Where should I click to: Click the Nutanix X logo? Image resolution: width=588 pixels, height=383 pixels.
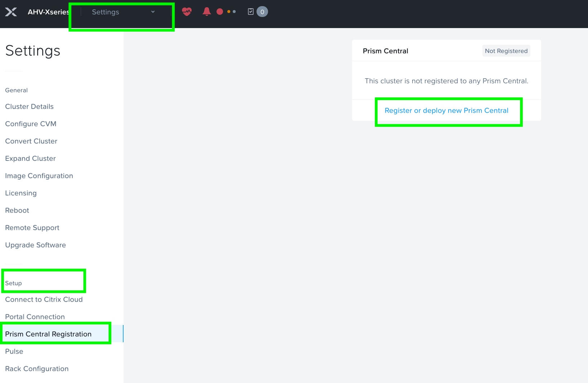pyautogui.click(x=11, y=12)
